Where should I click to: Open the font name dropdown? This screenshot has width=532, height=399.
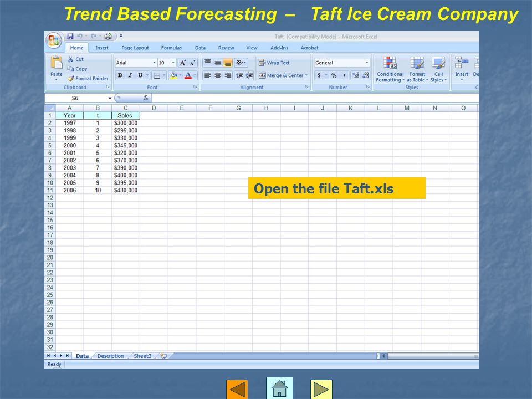(155, 63)
